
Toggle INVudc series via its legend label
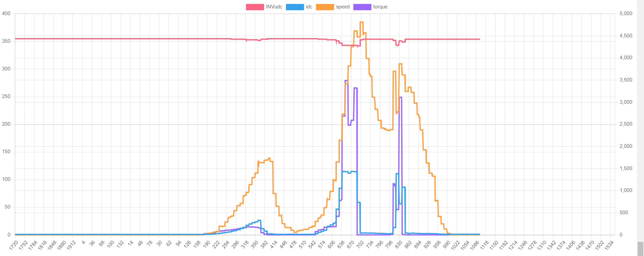274,7
